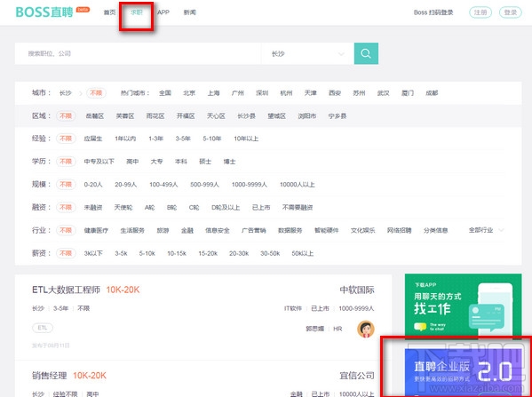The height and width of the screenshot is (397, 532).
Task: Filter salary by 50k以上
Action: tap(302, 253)
